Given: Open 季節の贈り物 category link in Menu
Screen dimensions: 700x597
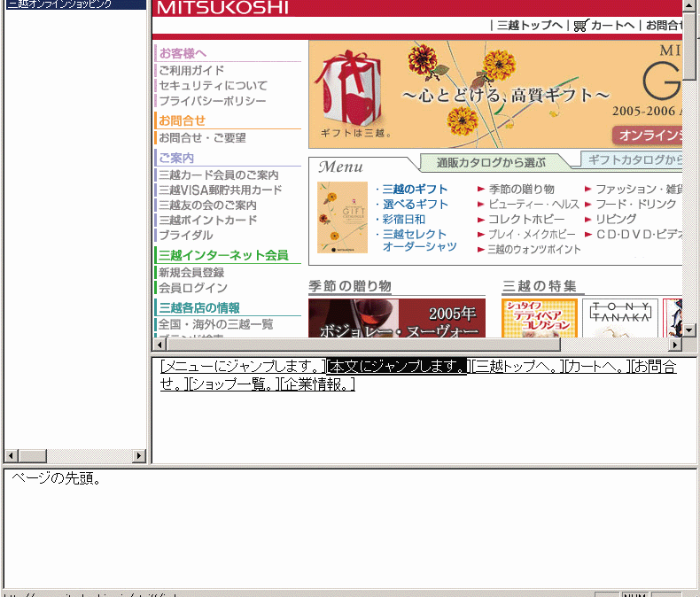Looking at the screenshot, I should click(521, 190).
